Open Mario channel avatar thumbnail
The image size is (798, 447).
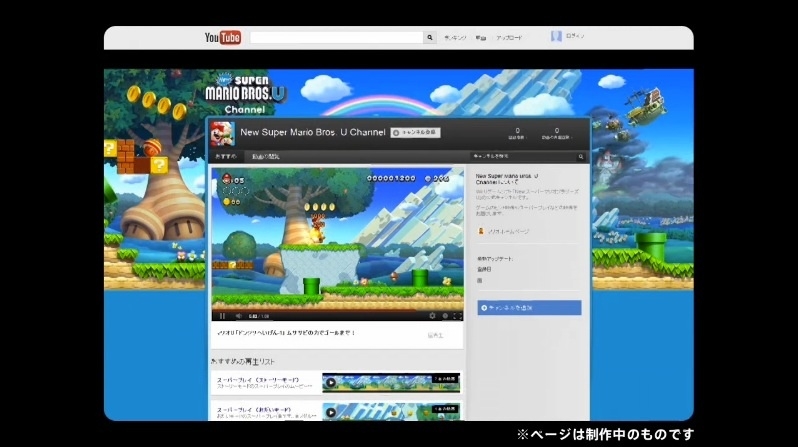(x=223, y=134)
